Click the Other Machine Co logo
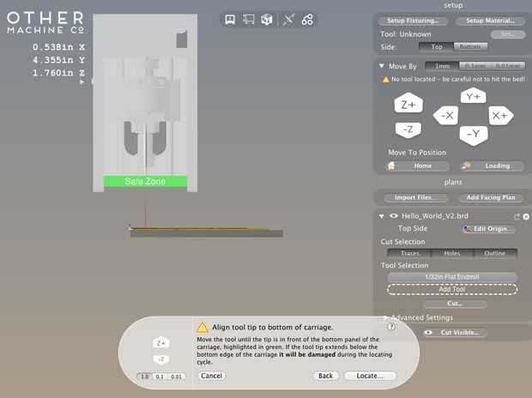 pyautogui.click(x=45, y=22)
